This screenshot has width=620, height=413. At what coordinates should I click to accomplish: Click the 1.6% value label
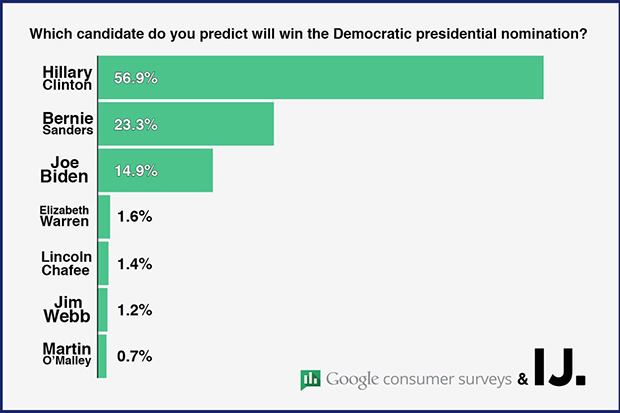coord(134,217)
